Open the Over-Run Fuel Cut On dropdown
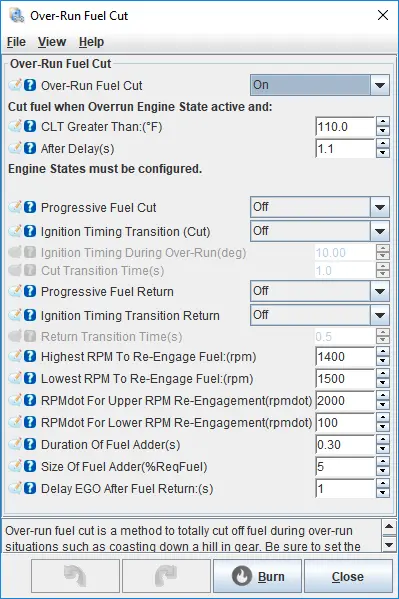The height and width of the screenshot is (599, 399). pyautogui.click(x=320, y=85)
